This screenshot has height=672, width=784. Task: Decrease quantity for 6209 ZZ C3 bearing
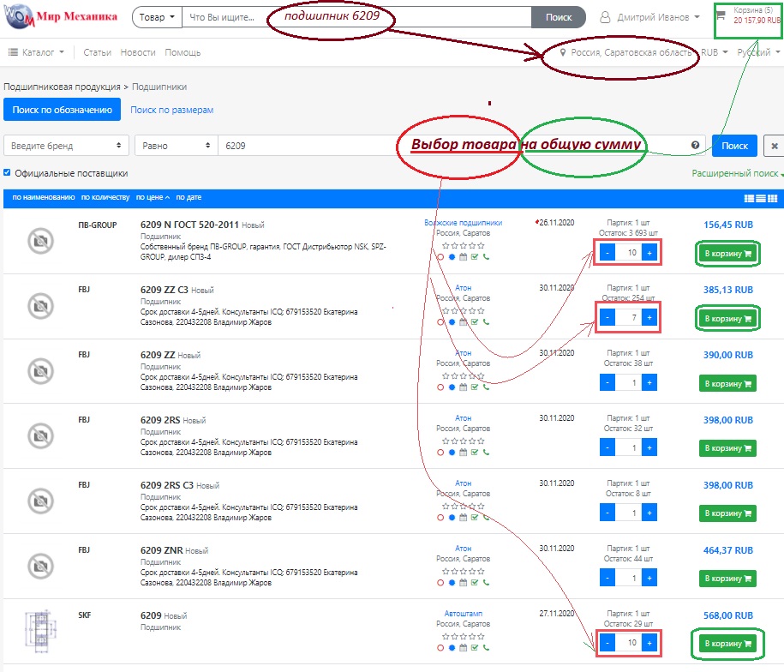pyautogui.click(x=607, y=317)
